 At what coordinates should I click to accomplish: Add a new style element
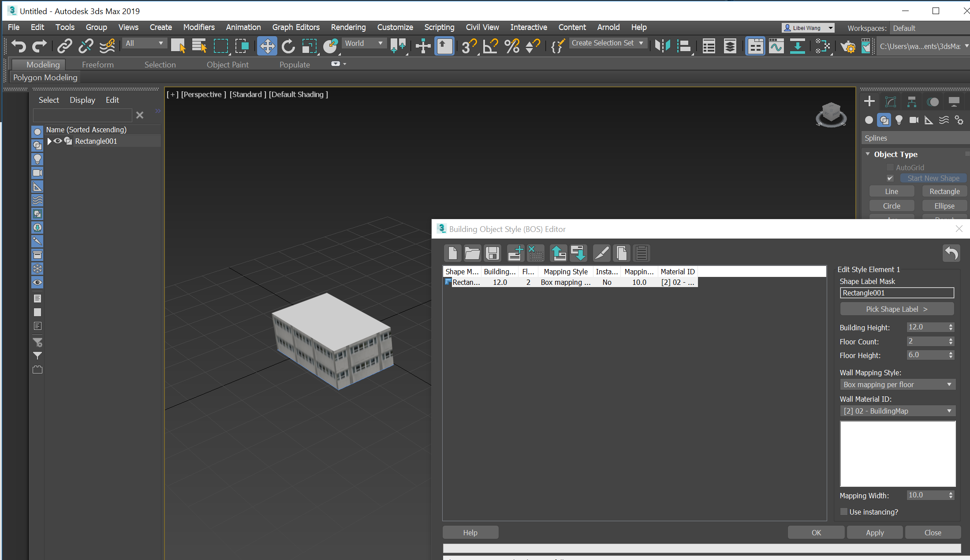click(515, 253)
